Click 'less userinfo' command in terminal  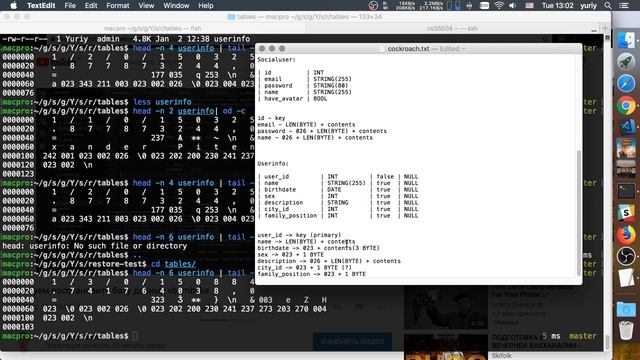pos(162,102)
